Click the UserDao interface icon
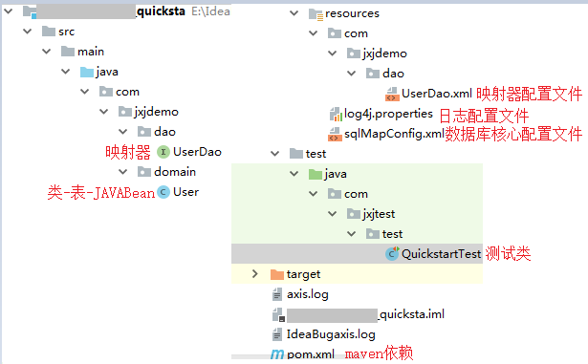Image resolution: width=588 pixels, height=364 pixels. click(x=163, y=152)
